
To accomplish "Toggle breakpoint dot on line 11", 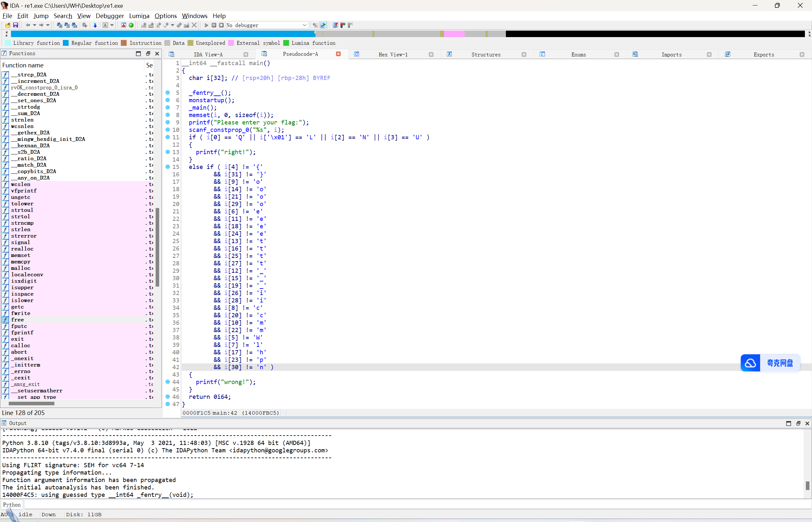I will 168,137.
